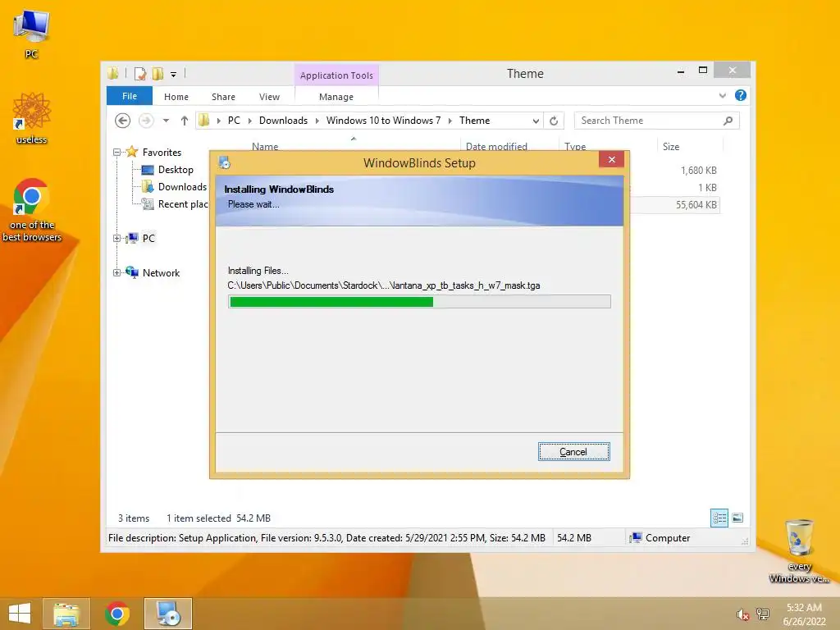Select WindowBlinds Setup taskbar icon
Screen dimensions: 840x630
[167, 614]
